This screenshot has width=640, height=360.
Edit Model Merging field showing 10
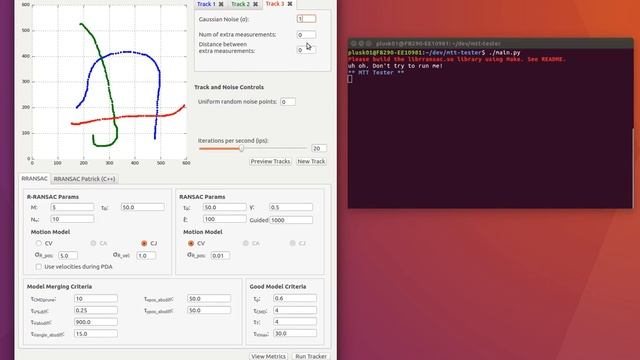96,299
